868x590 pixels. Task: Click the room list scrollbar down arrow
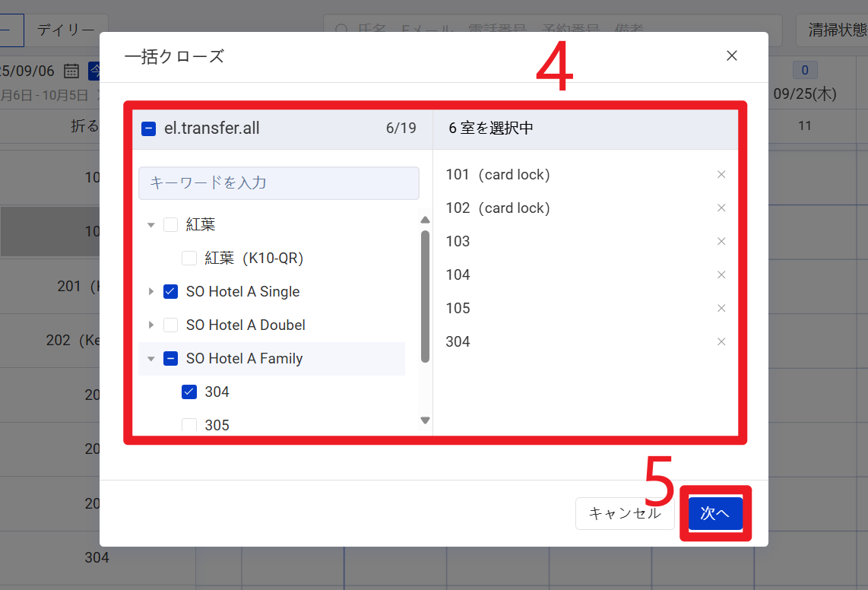point(426,420)
